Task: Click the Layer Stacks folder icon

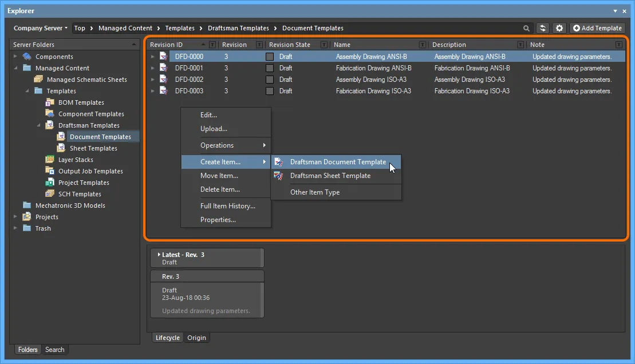Action: point(50,160)
